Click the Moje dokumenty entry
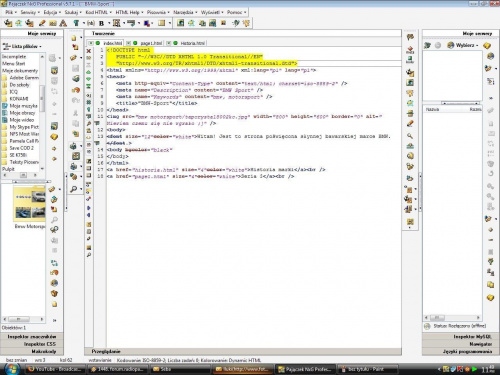The width and height of the screenshot is (500, 375). pos(20,71)
